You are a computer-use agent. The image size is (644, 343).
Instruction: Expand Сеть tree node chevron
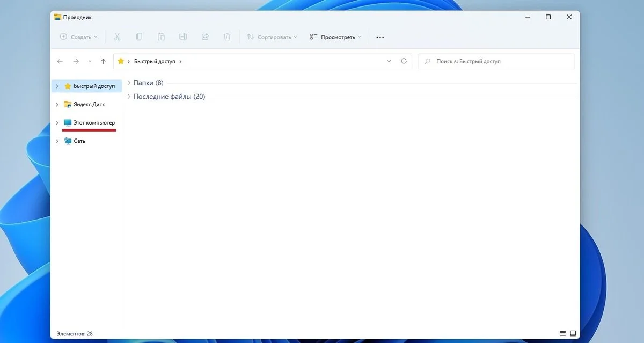[x=57, y=141]
